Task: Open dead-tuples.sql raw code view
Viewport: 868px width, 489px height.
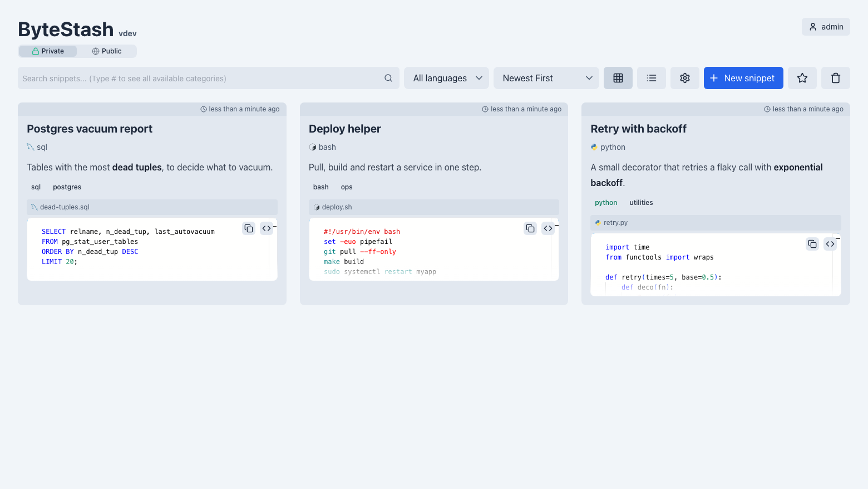Action: [267, 228]
